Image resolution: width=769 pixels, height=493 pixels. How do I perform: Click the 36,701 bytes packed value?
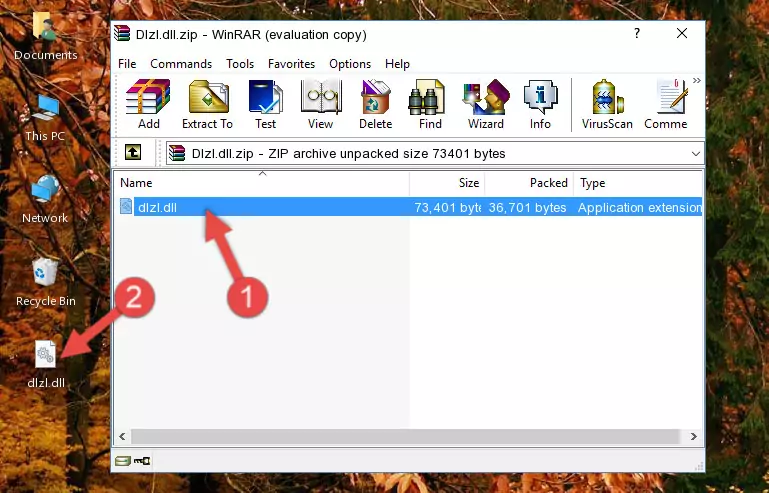[x=527, y=208]
